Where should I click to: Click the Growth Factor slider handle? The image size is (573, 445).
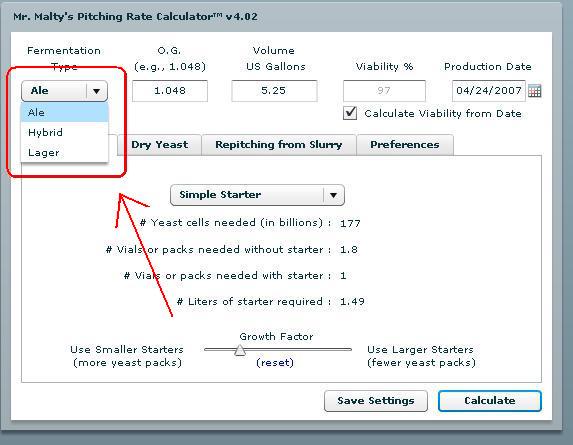pyautogui.click(x=240, y=350)
